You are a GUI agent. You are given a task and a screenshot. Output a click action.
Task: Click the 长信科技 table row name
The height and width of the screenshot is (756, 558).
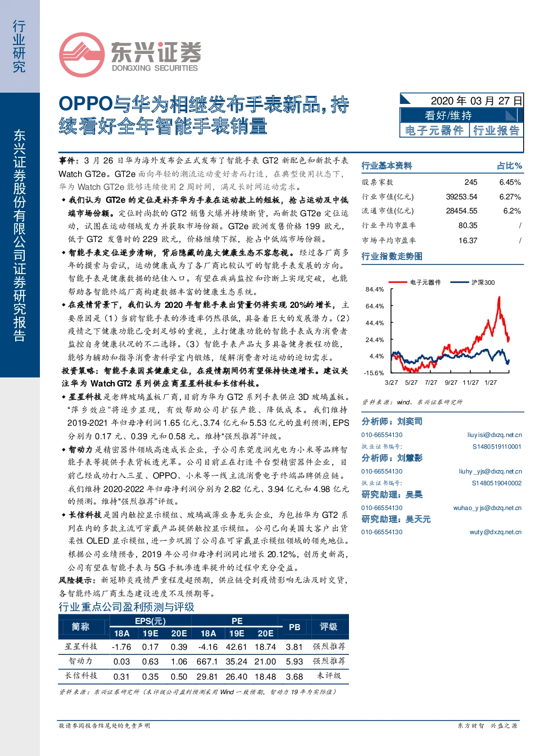[81, 676]
